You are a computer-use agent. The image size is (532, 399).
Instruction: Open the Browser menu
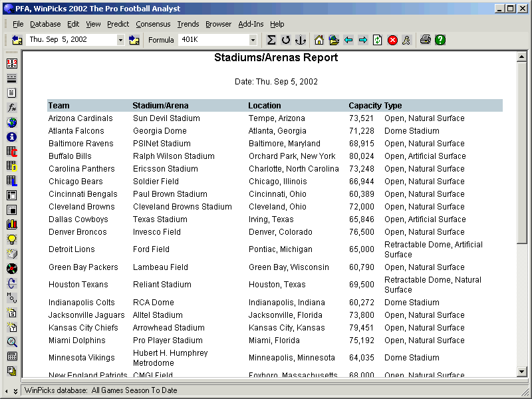coord(219,24)
